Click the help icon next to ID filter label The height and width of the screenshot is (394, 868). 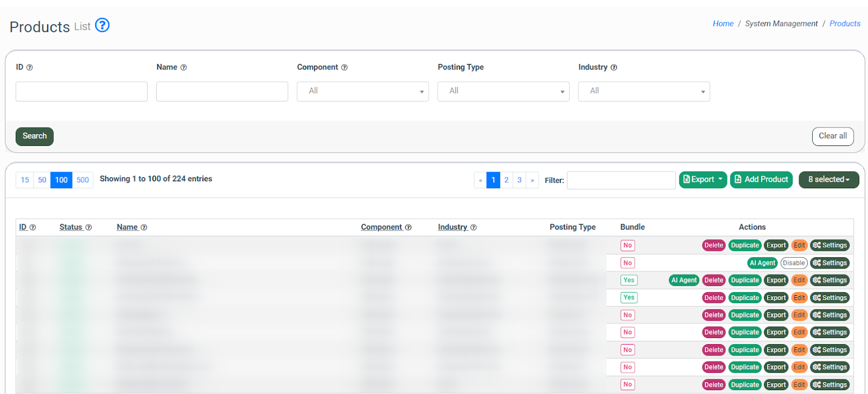pos(30,68)
